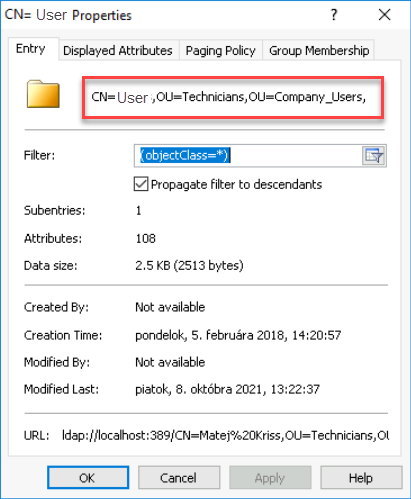
Task: Select the Entry tab
Action: [x=31, y=49]
